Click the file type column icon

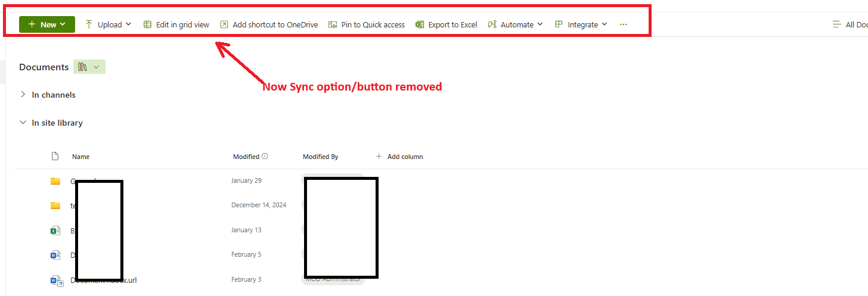tap(55, 156)
